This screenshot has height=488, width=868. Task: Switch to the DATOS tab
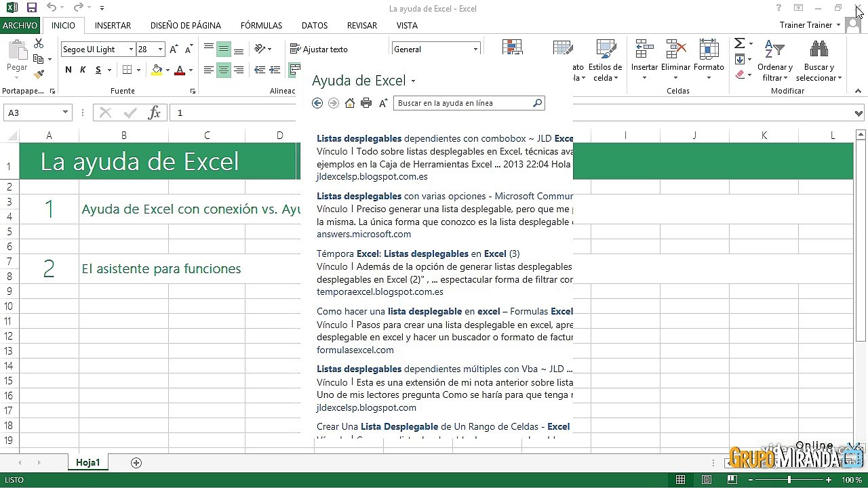pos(315,25)
